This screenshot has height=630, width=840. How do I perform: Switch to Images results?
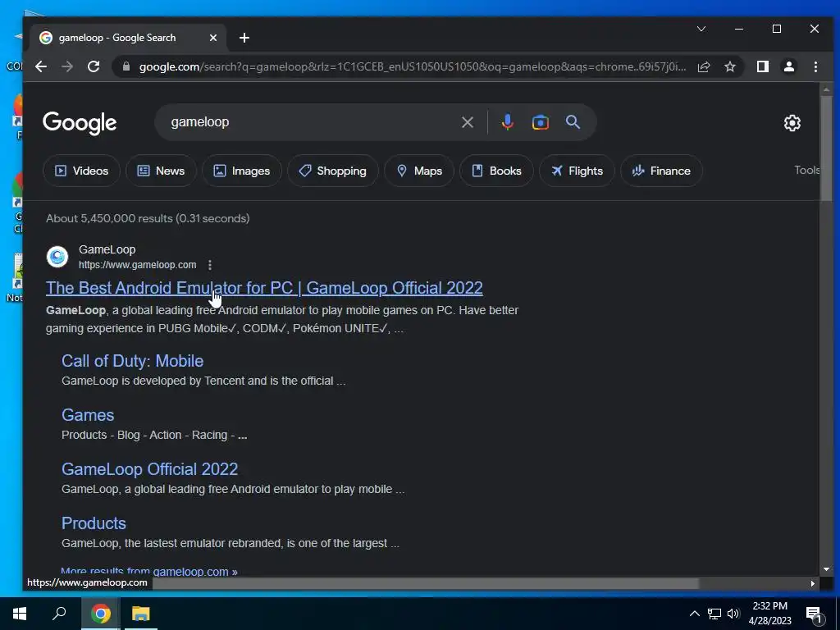click(x=242, y=171)
